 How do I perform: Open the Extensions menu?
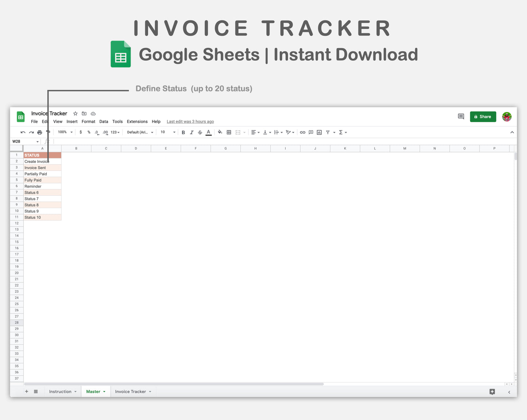pos(137,121)
